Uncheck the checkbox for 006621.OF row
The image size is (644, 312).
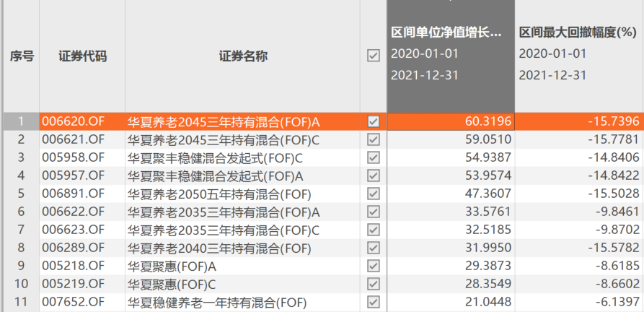pyautogui.click(x=374, y=139)
